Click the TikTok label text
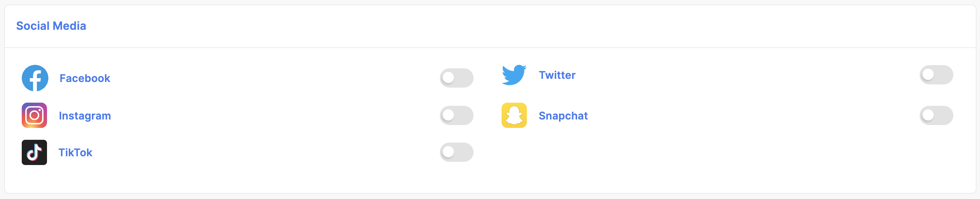 point(75,153)
